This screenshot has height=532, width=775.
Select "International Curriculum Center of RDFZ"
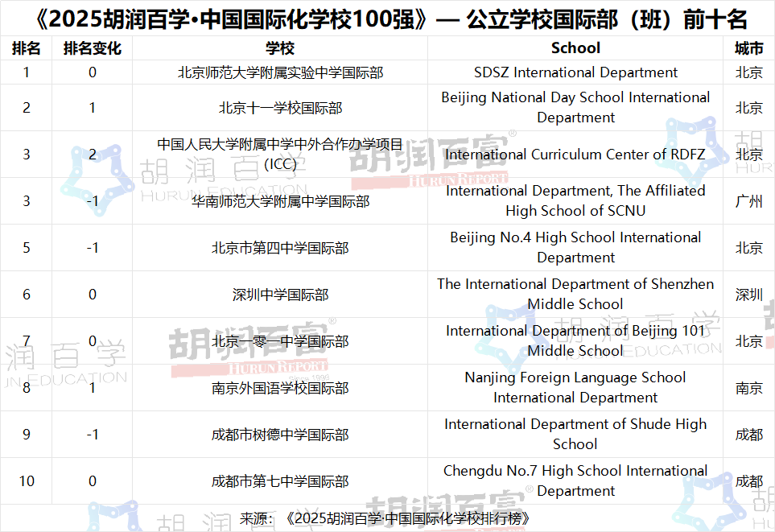point(575,155)
